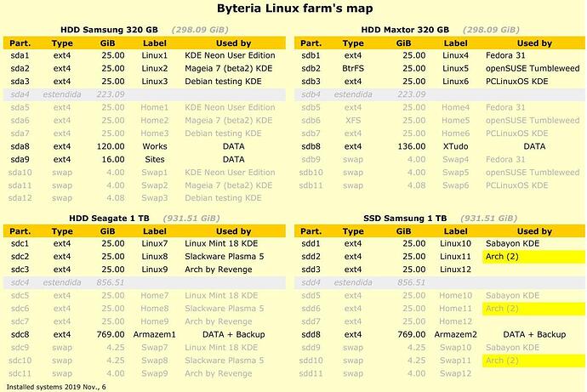Image resolution: width=587 pixels, height=392 pixels.
Task: Select the sdc10 partition cell
Action: pos(20,361)
